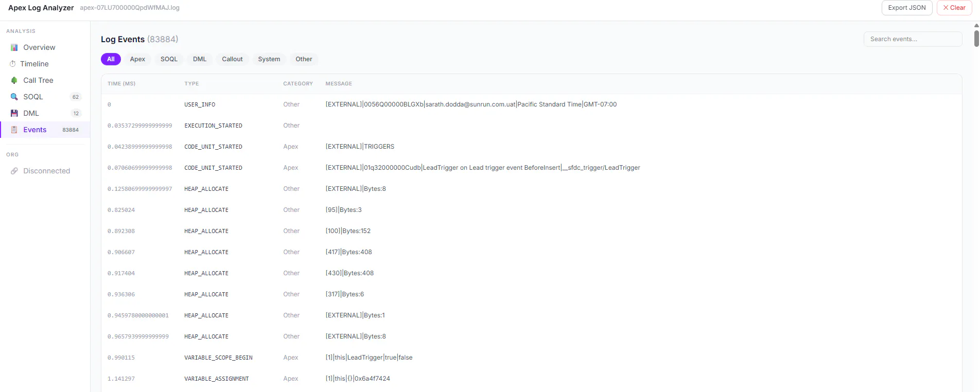
Task: Click the SOQL count badge 62
Action: point(76,97)
